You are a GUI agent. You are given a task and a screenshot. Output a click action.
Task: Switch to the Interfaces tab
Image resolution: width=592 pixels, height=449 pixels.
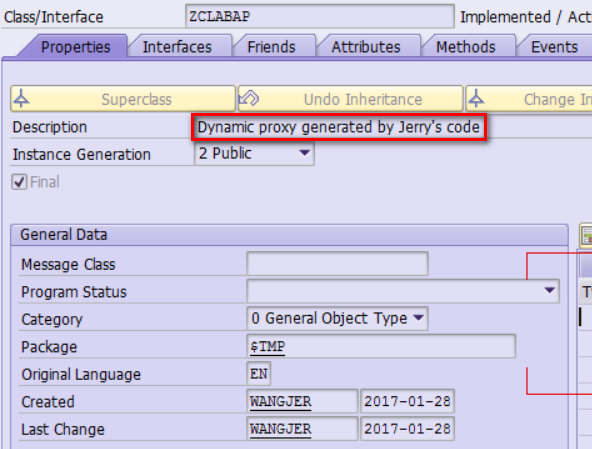click(177, 47)
